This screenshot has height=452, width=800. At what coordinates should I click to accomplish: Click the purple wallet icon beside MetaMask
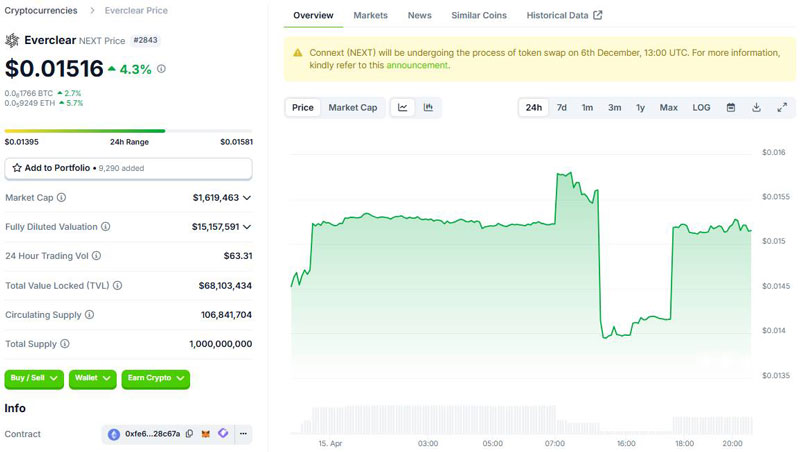(x=223, y=433)
